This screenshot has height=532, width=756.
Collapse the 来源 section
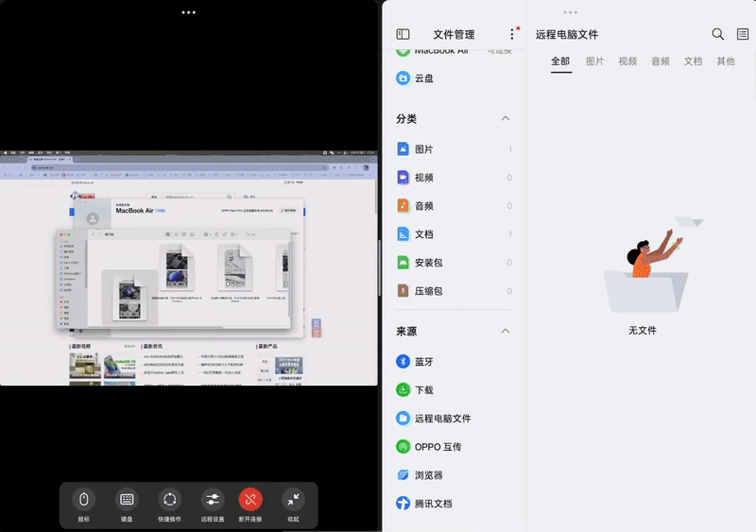[x=506, y=332]
